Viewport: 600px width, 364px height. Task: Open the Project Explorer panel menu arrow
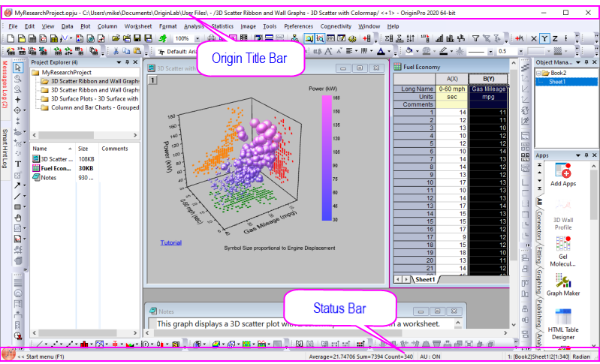pyautogui.click(x=119, y=62)
